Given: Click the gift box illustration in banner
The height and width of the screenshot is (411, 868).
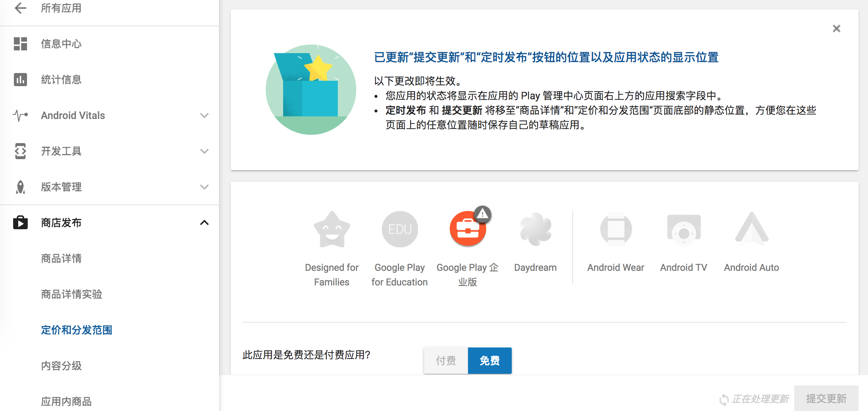Looking at the screenshot, I should pyautogui.click(x=311, y=89).
